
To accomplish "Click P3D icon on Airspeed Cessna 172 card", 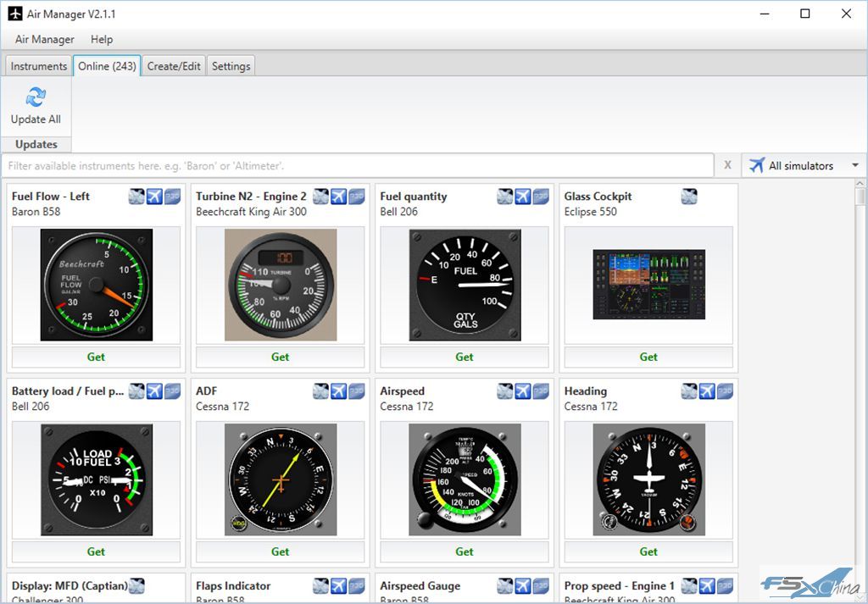I will pyautogui.click(x=541, y=391).
